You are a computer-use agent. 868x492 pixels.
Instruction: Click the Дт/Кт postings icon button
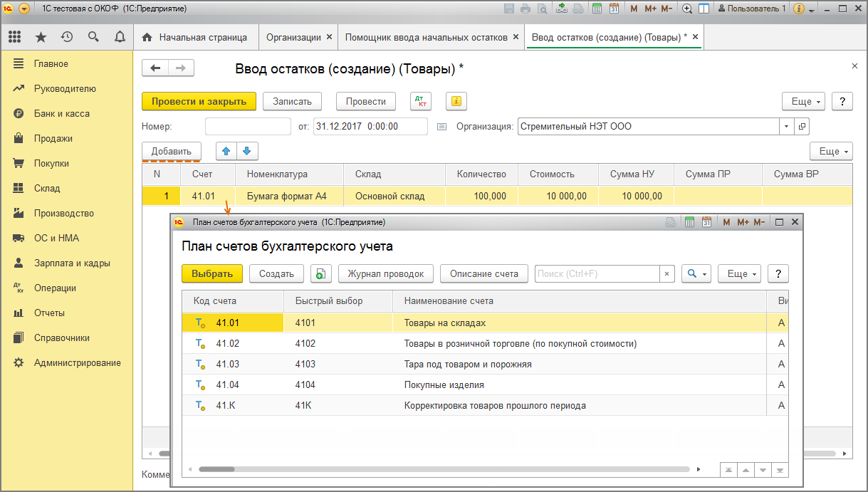click(421, 102)
